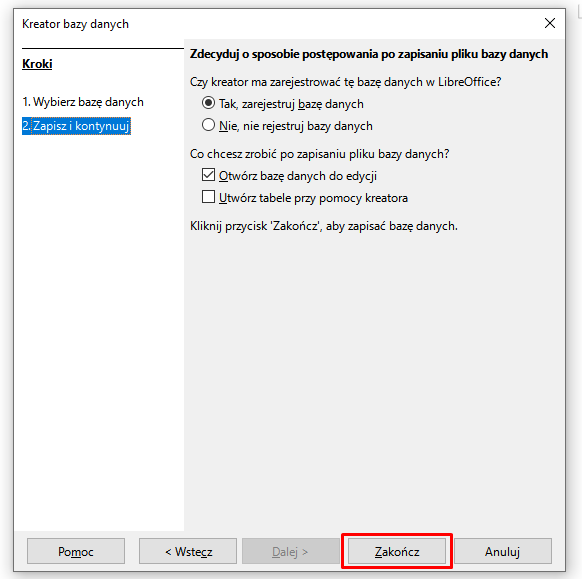The height and width of the screenshot is (579, 582).
Task: Click the Zdecyduj o sposobie postępowania heading
Action: click(369, 54)
